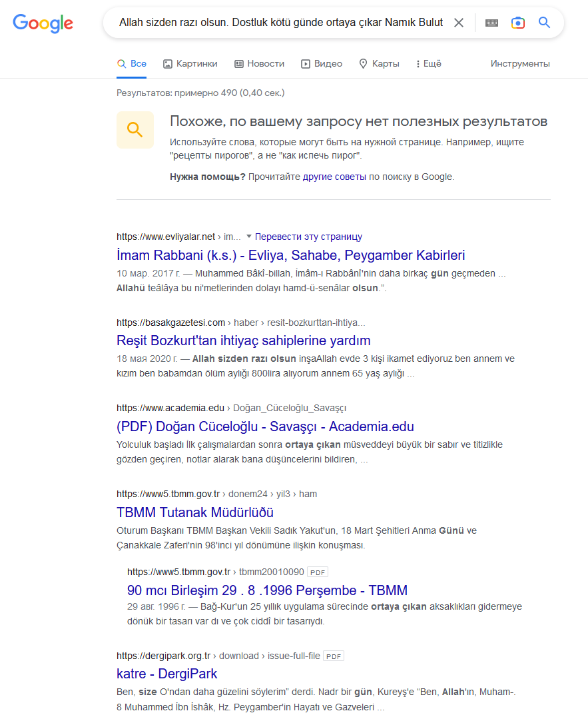
Task: Click PDF badge on dergipark result
Action: coord(334,656)
